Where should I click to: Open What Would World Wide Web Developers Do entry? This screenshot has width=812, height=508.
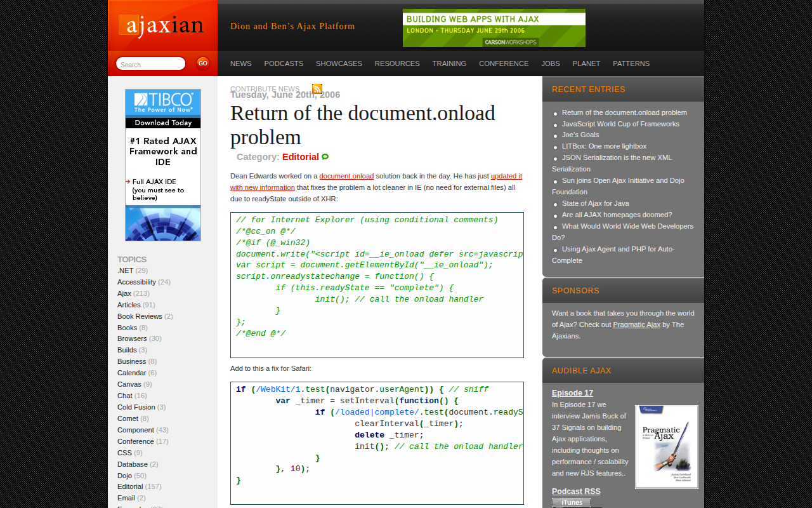622,232
